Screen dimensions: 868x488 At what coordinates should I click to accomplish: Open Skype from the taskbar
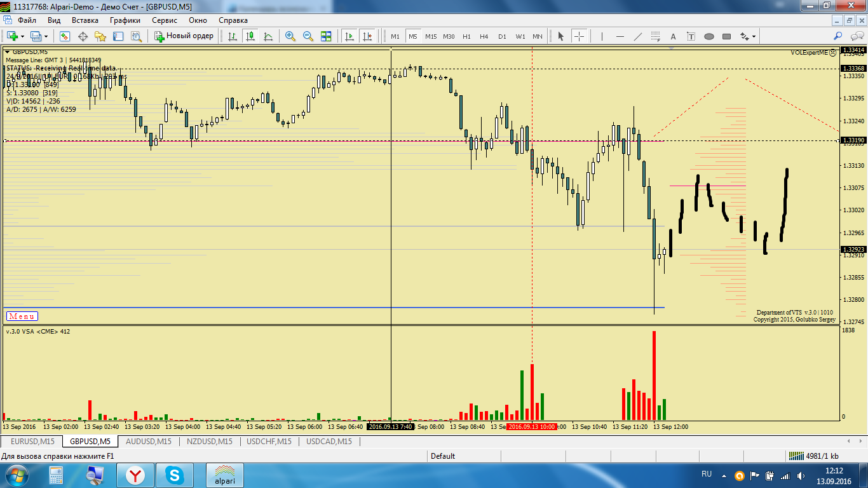tap(173, 475)
